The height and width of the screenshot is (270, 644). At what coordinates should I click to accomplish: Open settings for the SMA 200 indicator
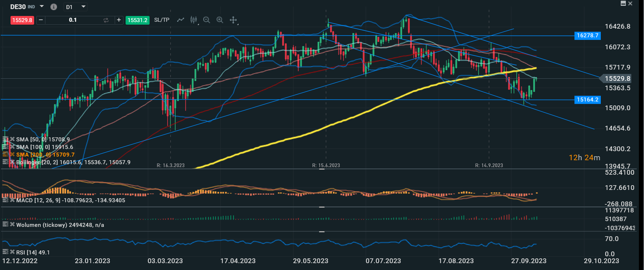pyautogui.click(x=5, y=154)
